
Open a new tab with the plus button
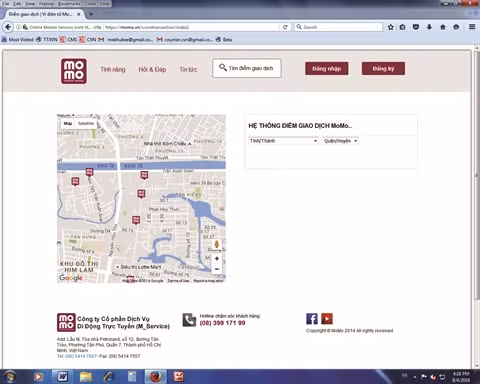click(91, 14)
